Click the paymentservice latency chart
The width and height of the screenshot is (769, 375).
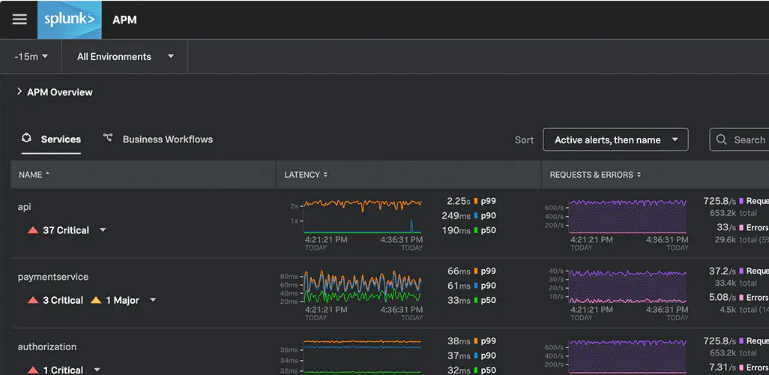(x=362, y=286)
